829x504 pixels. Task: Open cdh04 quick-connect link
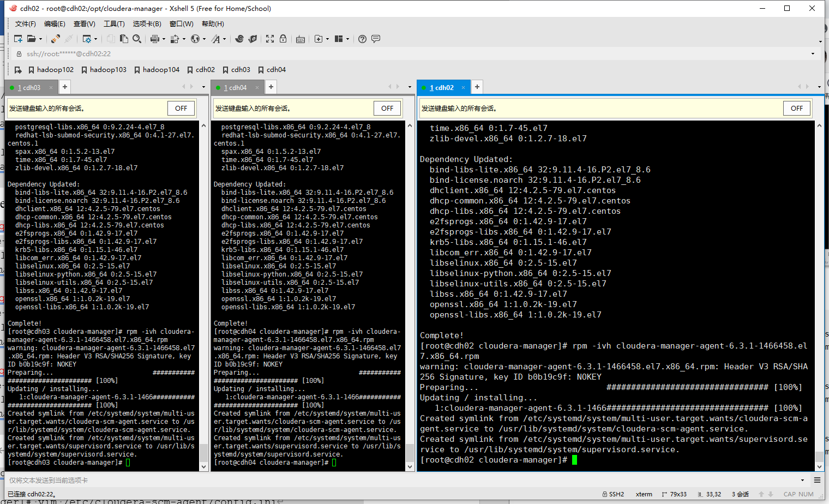pos(272,70)
